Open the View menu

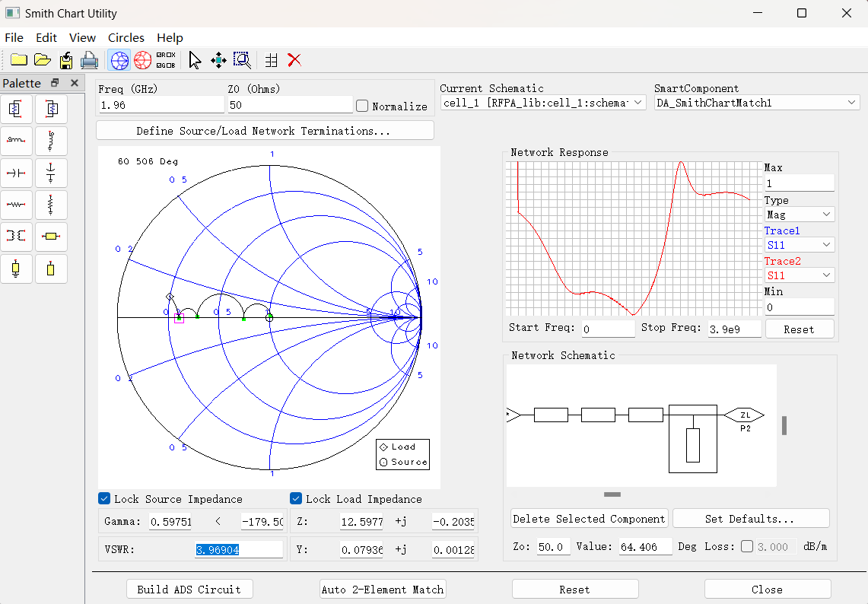tap(82, 37)
